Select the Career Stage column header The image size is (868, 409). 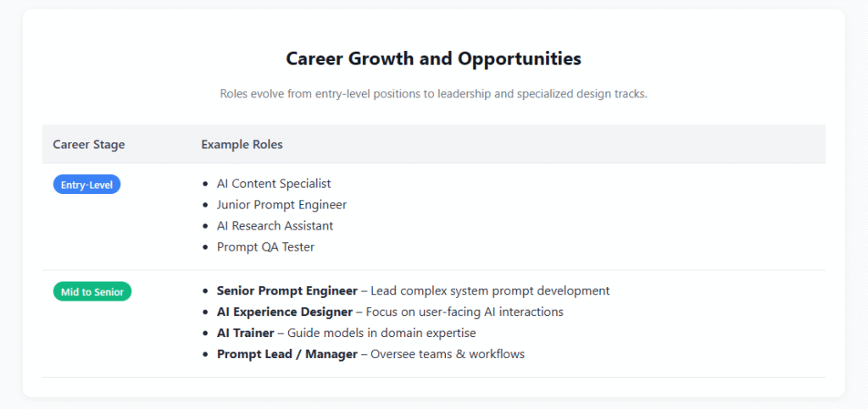point(89,144)
